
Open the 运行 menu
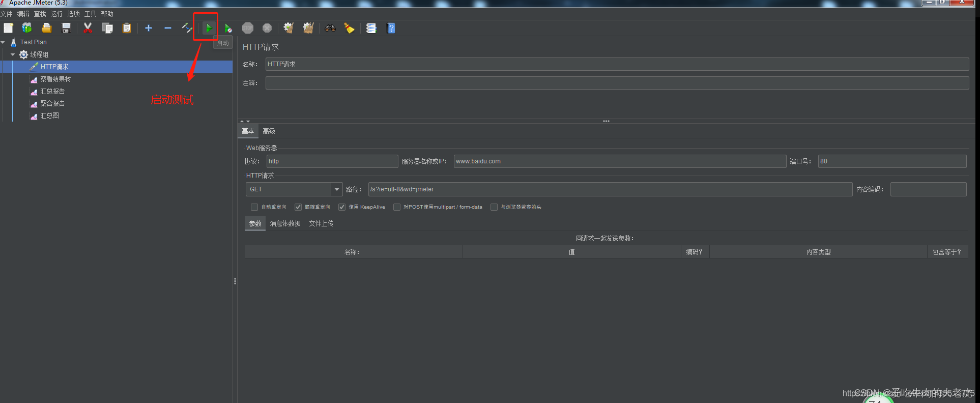point(56,14)
